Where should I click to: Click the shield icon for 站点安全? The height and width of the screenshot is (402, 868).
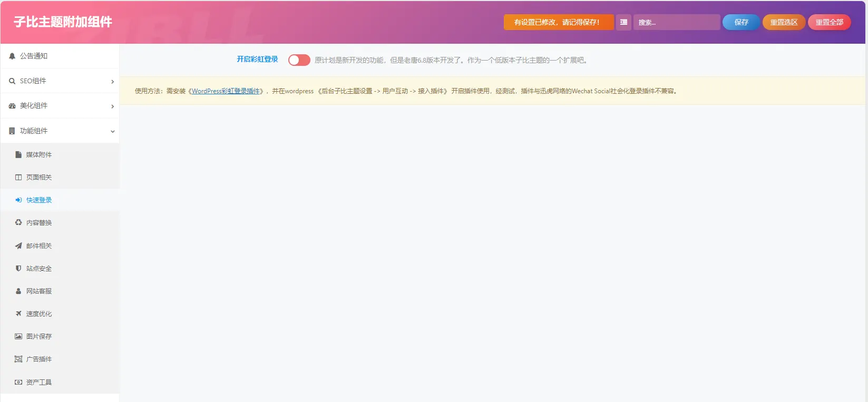(x=18, y=268)
